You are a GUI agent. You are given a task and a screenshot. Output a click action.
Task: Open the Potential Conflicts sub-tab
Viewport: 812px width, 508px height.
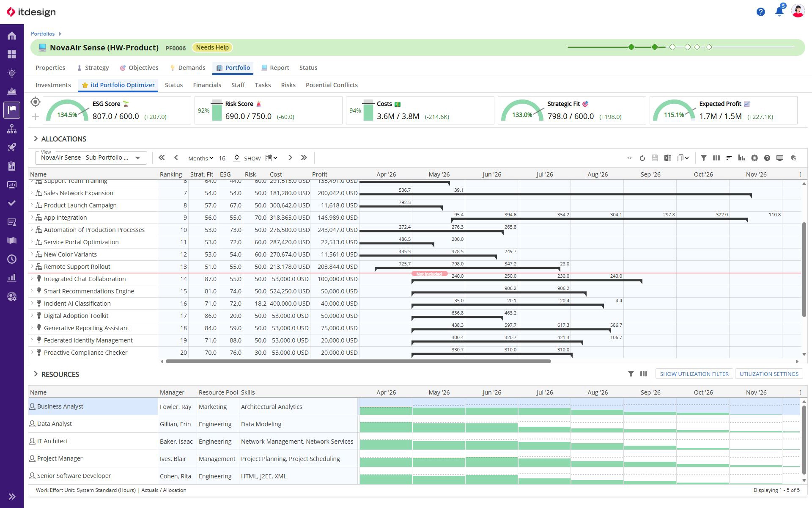tap(332, 85)
